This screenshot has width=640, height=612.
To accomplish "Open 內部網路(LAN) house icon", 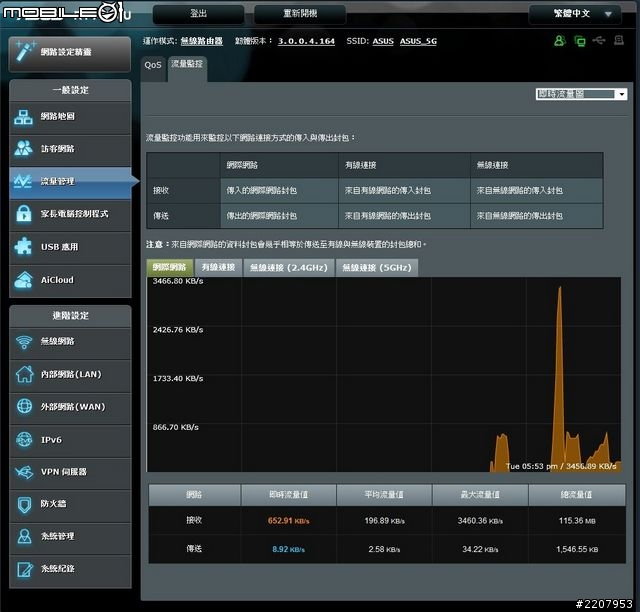I will (24, 375).
